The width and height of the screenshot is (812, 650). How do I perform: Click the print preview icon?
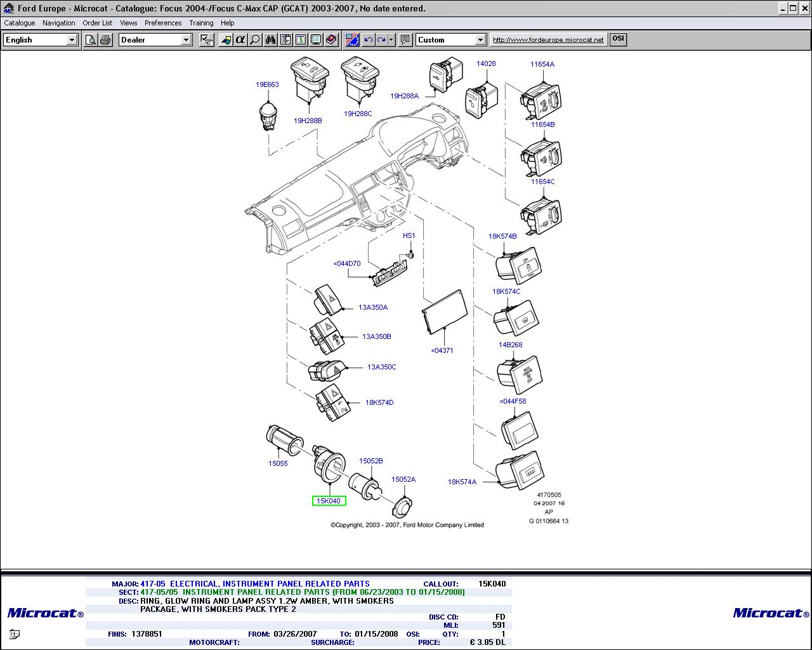coord(91,40)
